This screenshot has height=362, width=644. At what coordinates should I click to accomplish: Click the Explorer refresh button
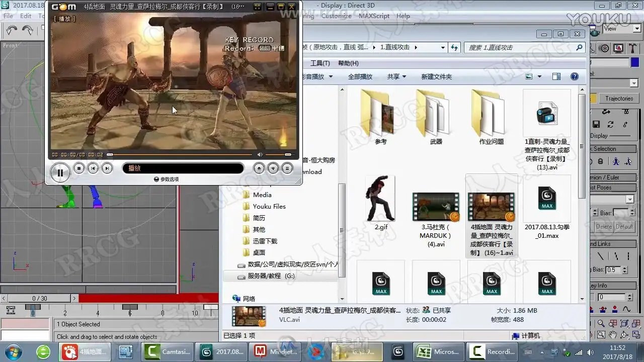(x=454, y=47)
